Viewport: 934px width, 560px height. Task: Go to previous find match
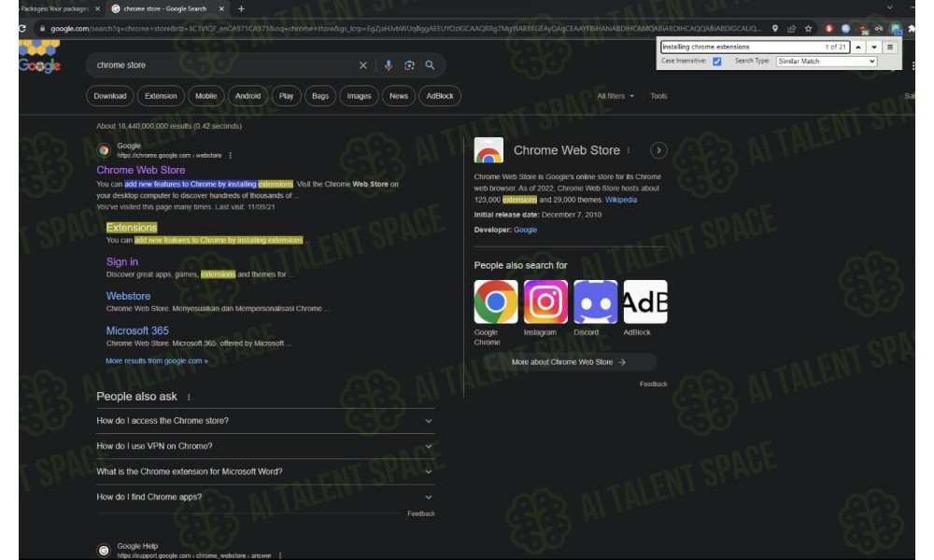[x=857, y=47]
